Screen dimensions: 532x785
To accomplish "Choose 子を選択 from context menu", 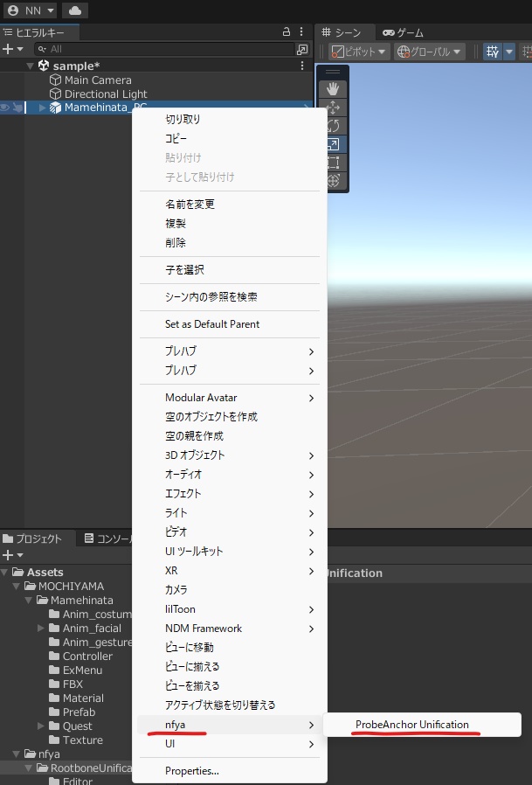I will point(229,270).
